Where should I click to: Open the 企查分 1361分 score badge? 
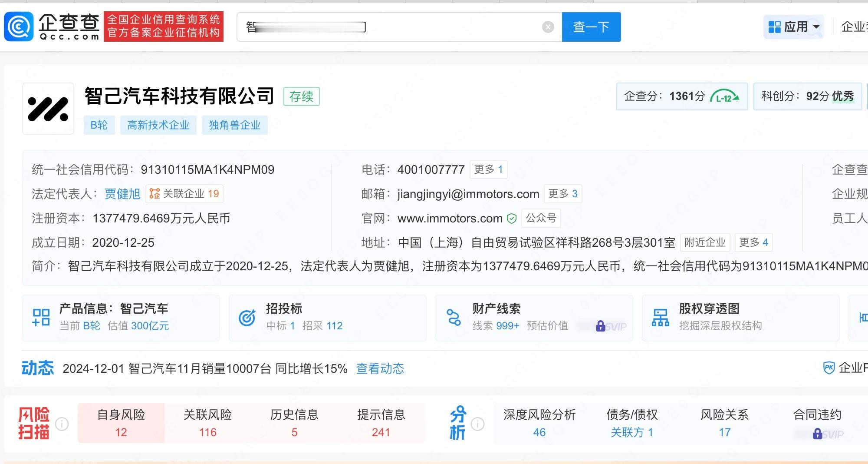pos(682,96)
